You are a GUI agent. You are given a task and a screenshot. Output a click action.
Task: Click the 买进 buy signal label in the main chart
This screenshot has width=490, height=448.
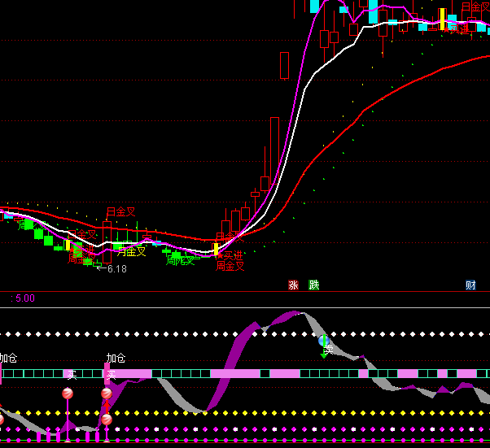234,255
